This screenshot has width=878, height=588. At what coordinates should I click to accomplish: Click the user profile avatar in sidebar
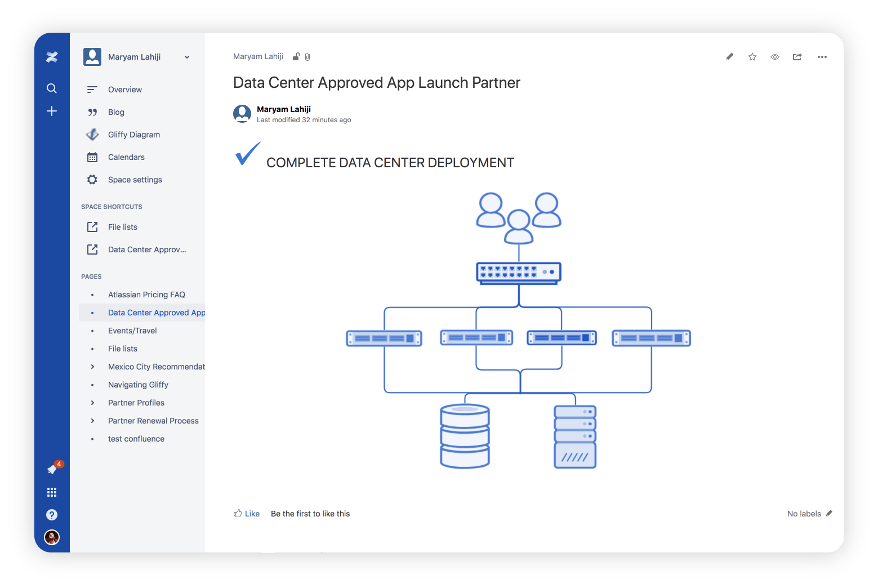pos(52,537)
